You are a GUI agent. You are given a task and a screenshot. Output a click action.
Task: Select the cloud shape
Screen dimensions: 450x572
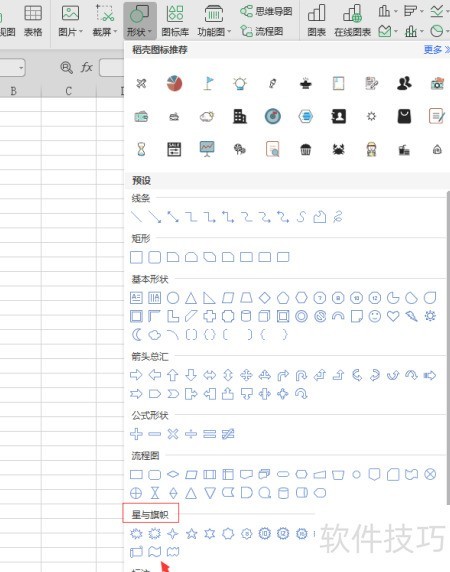tap(155, 335)
